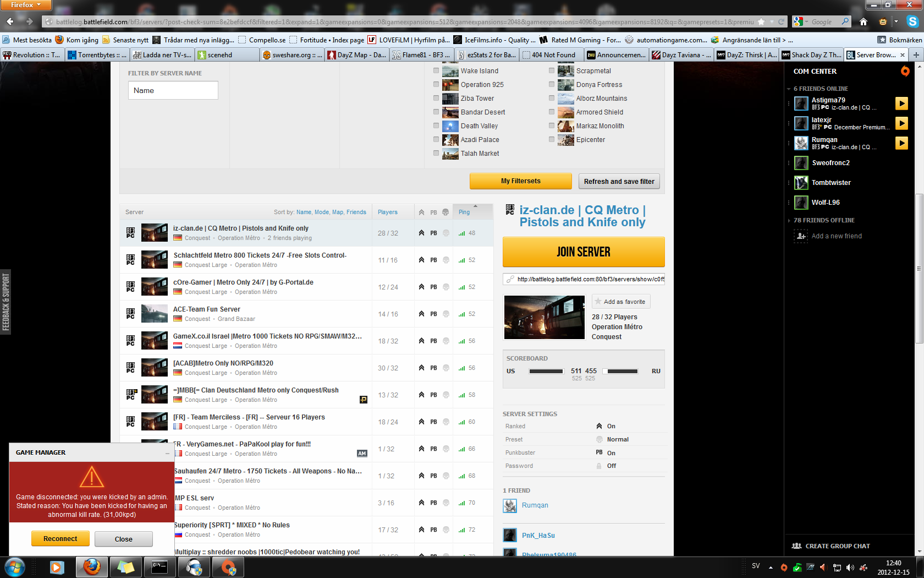Toggle Ping column sort arrow
This screenshot has height=578, width=924.
[x=475, y=206]
